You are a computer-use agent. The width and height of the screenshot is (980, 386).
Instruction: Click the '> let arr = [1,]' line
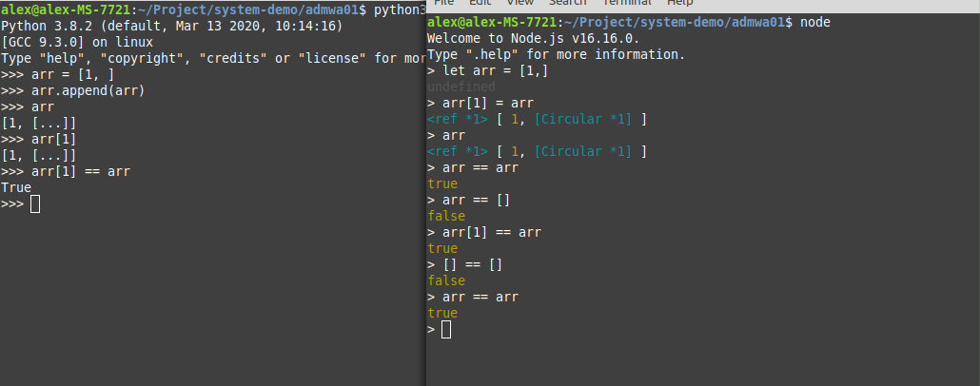(x=488, y=71)
